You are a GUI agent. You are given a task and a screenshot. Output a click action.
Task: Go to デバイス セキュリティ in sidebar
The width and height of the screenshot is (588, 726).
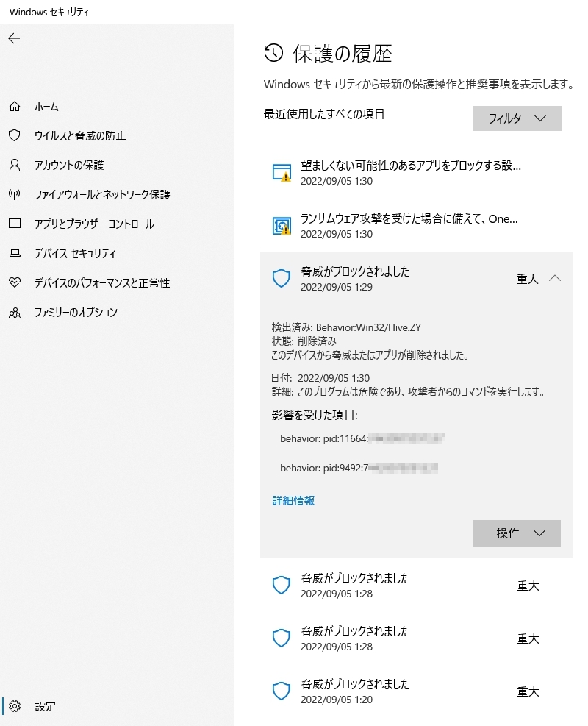click(x=75, y=253)
